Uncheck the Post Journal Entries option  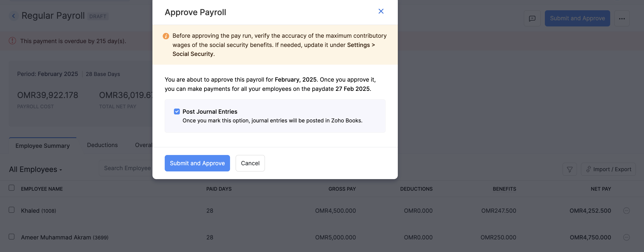click(177, 111)
